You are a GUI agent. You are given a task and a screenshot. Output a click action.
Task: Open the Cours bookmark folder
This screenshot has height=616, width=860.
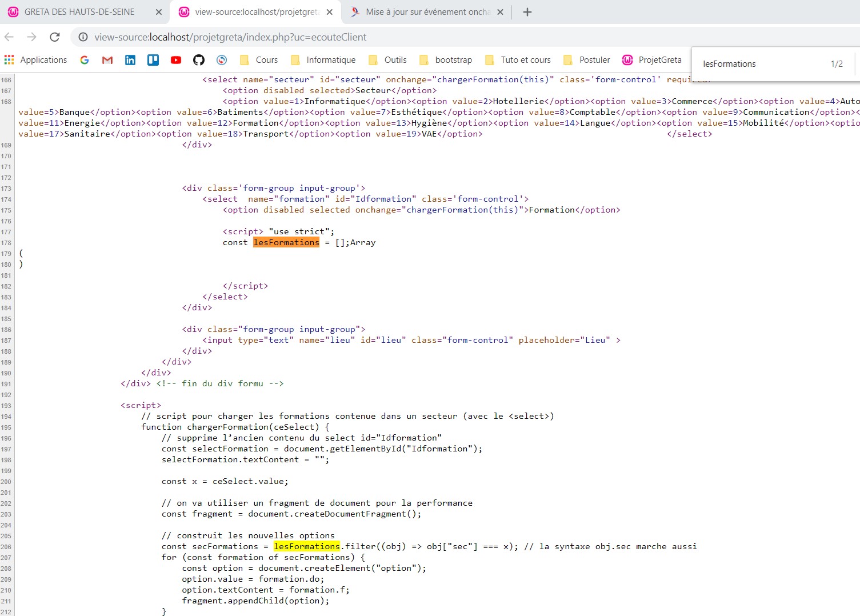(259, 60)
